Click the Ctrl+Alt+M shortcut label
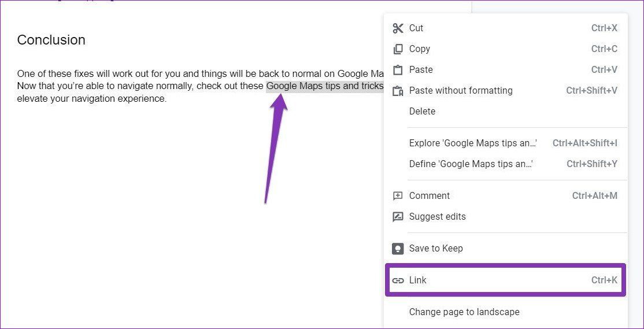 tap(595, 196)
